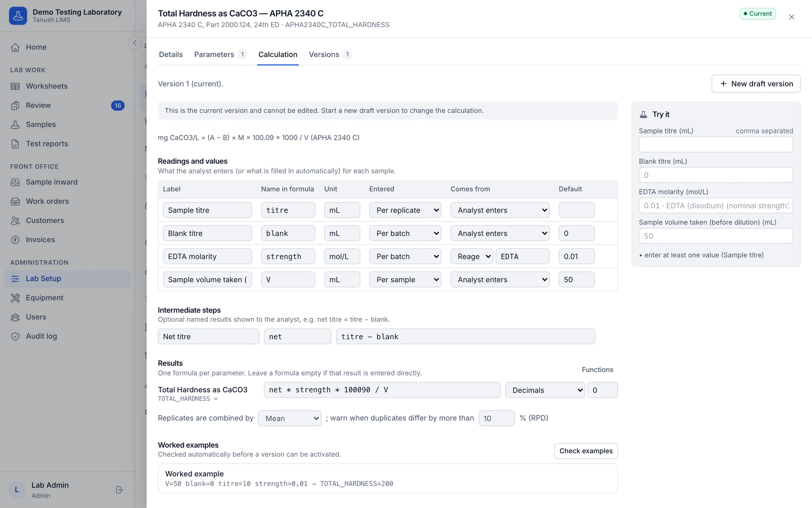812x508 pixels.
Task: Click the Try it Sample volume taken field
Action: pos(716,236)
